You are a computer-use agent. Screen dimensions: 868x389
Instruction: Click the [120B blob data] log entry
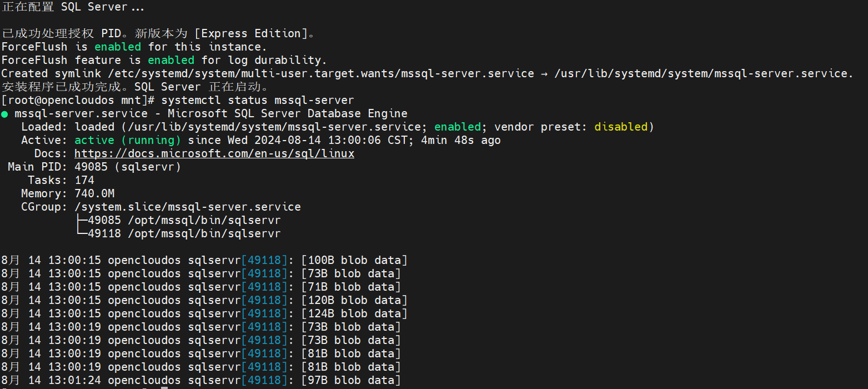coord(354,301)
